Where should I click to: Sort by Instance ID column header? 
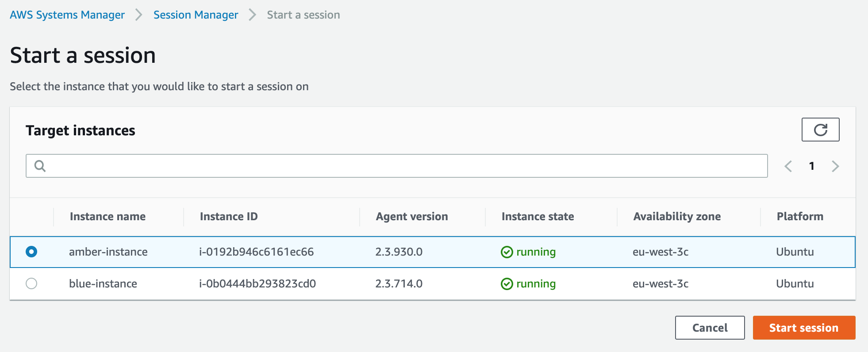229,217
